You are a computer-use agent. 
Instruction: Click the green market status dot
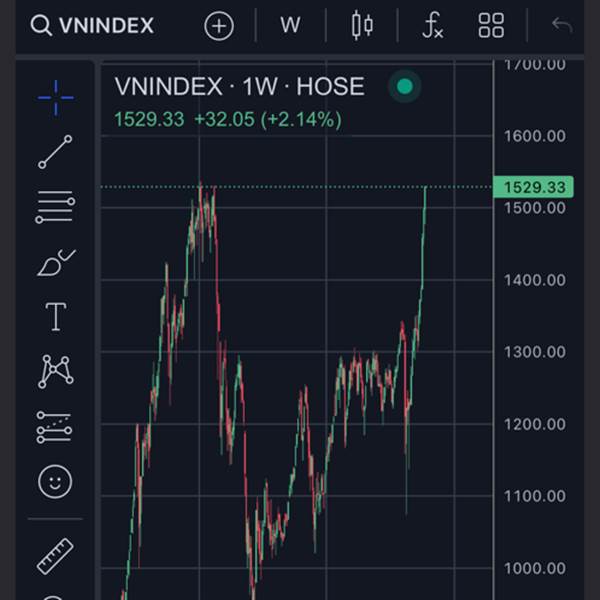pyautogui.click(x=405, y=86)
